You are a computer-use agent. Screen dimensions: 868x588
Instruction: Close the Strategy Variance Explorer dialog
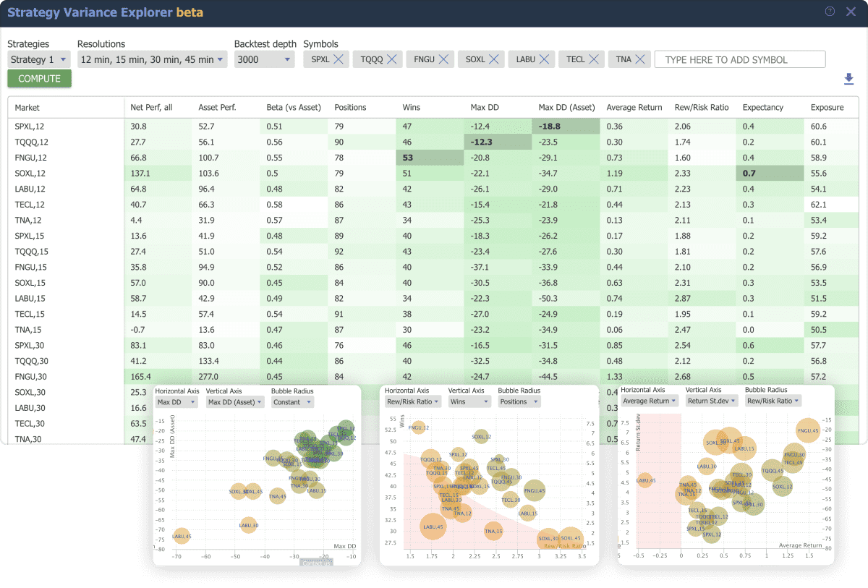click(851, 12)
